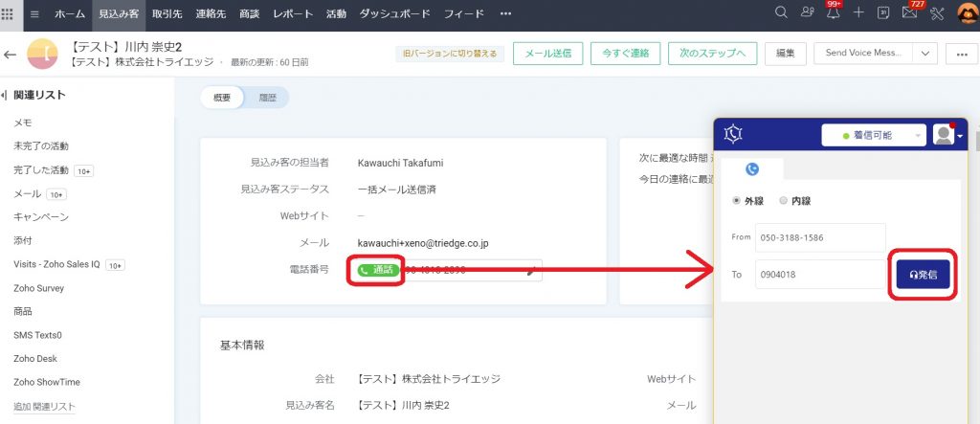Viewport: 980px width, 424px height.
Task: Open 未完了の活動 in related list
Action: coord(41,146)
